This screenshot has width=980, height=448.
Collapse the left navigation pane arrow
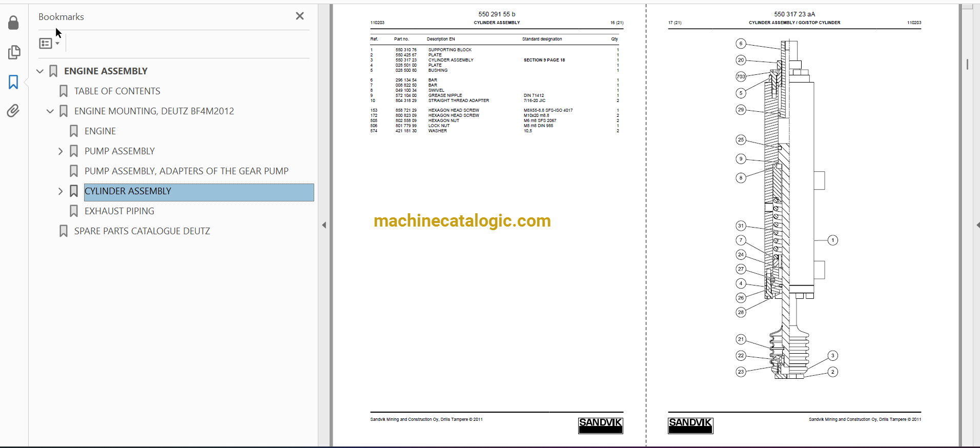(x=324, y=225)
